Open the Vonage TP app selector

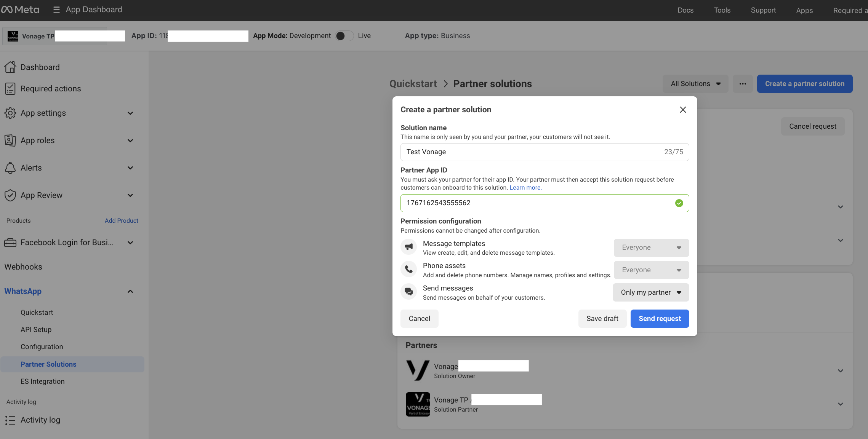(55, 36)
